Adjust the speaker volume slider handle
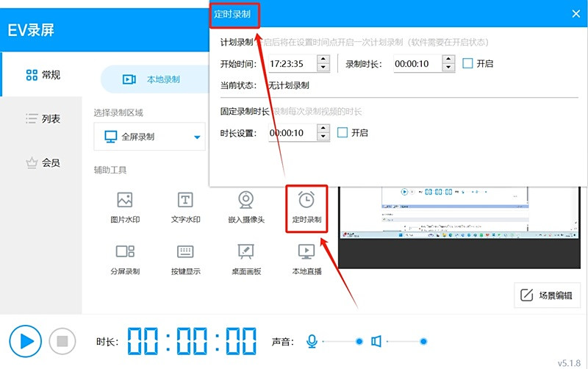 pyautogui.click(x=423, y=341)
